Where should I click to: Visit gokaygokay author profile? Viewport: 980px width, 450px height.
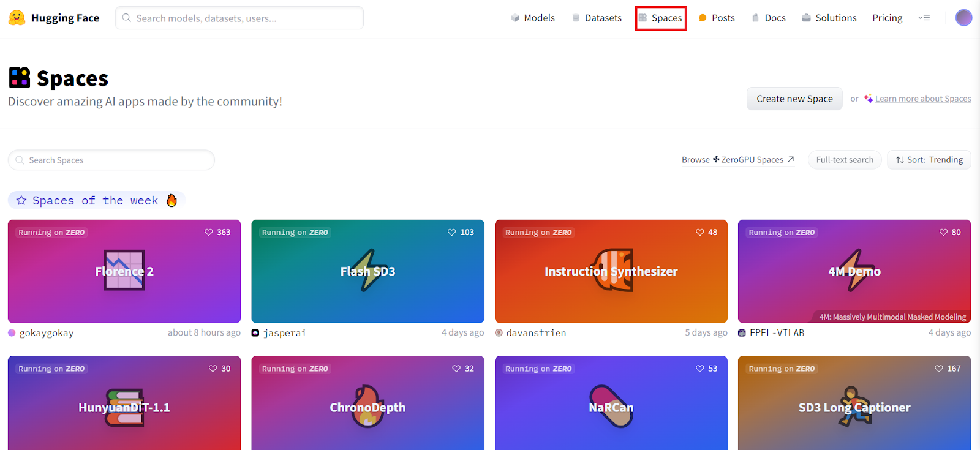47,333
